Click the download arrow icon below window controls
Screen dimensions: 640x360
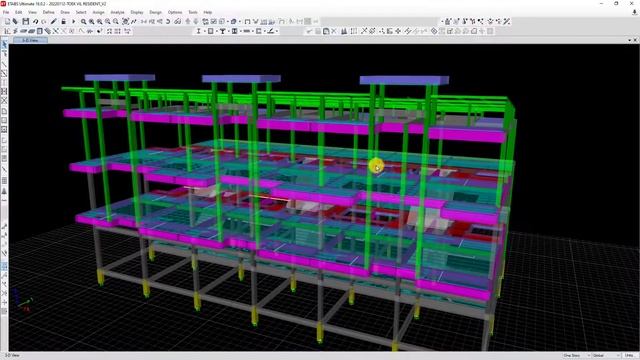[x=634, y=12]
